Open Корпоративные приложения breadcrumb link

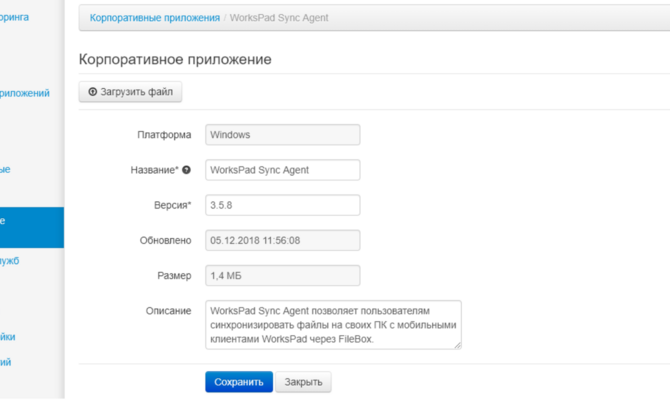(155, 18)
